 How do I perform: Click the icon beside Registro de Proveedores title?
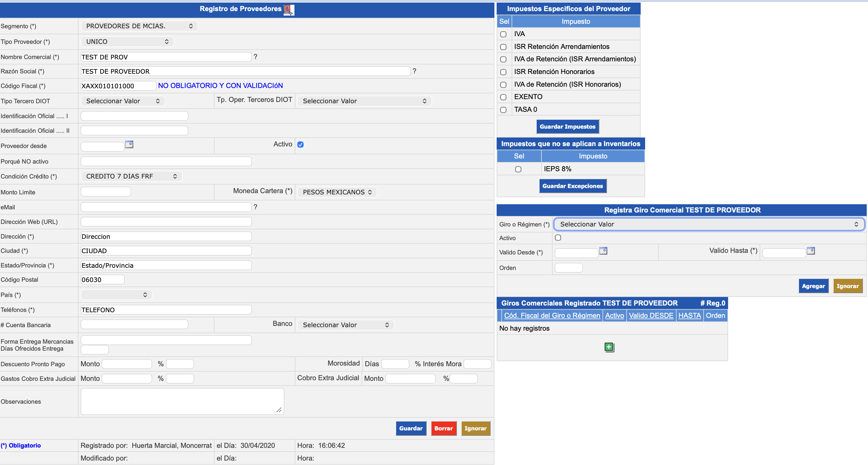tap(288, 10)
